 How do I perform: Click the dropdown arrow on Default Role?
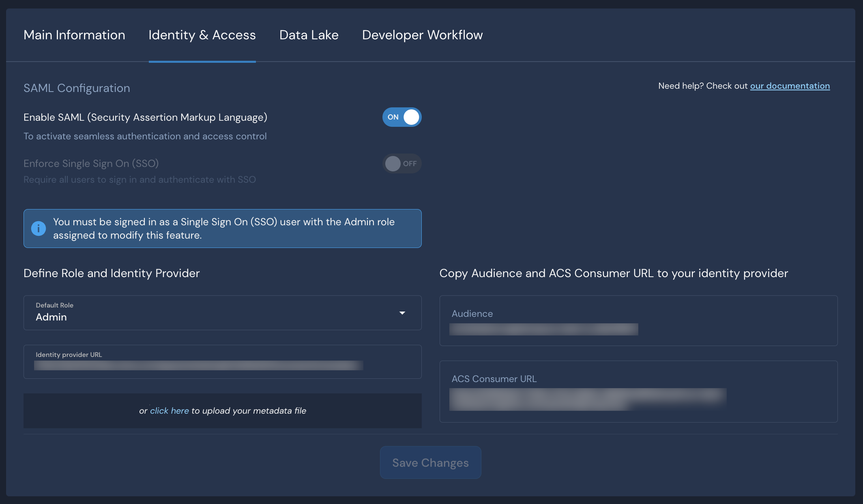[402, 313]
